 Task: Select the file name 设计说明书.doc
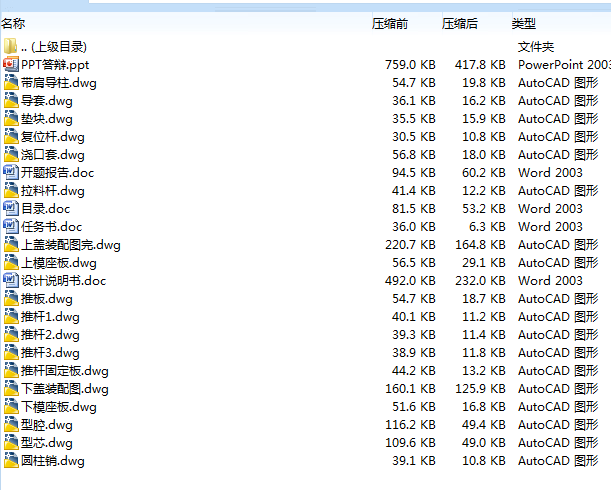tap(64, 281)
